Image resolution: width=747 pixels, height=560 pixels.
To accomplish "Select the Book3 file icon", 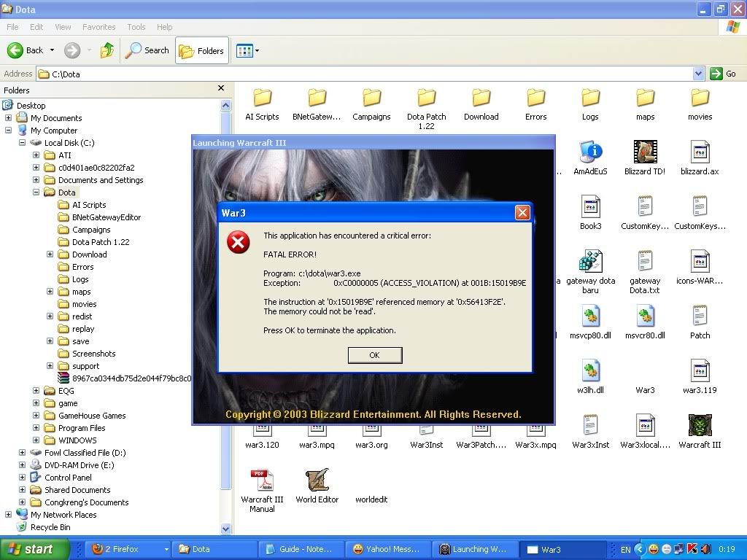I will coord(591,206).
